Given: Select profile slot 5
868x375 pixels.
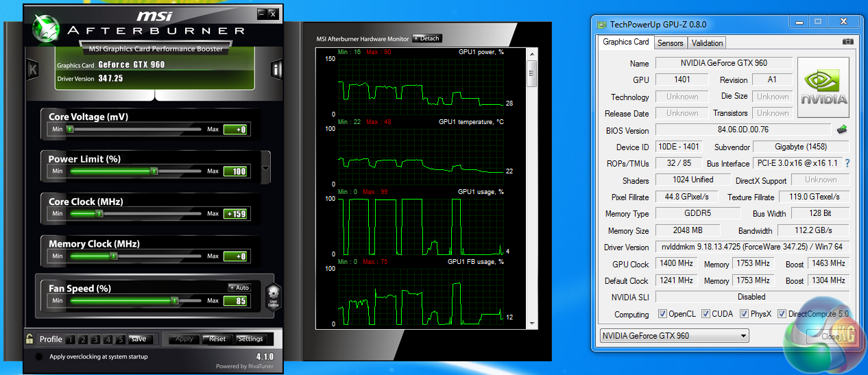Looking at the screenshot, I should click(120, 339).
